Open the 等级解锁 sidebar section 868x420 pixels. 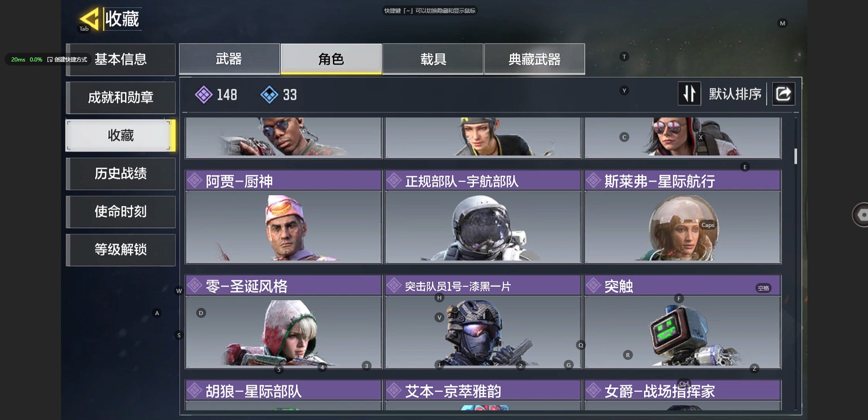121,250
